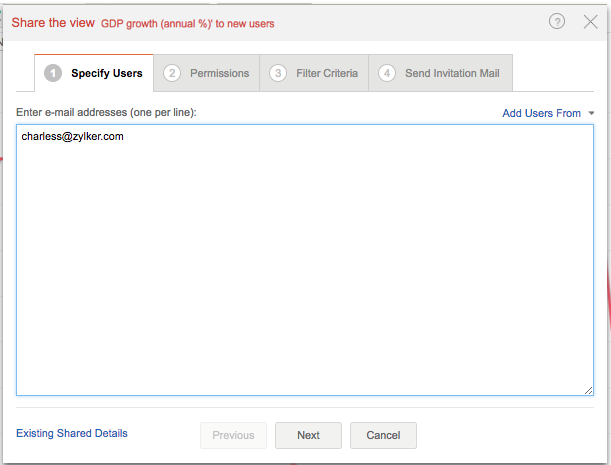Click the 'Enter e-mail addresses' label
This screenshot has width=611, height=465.
[x=106, y=112]
